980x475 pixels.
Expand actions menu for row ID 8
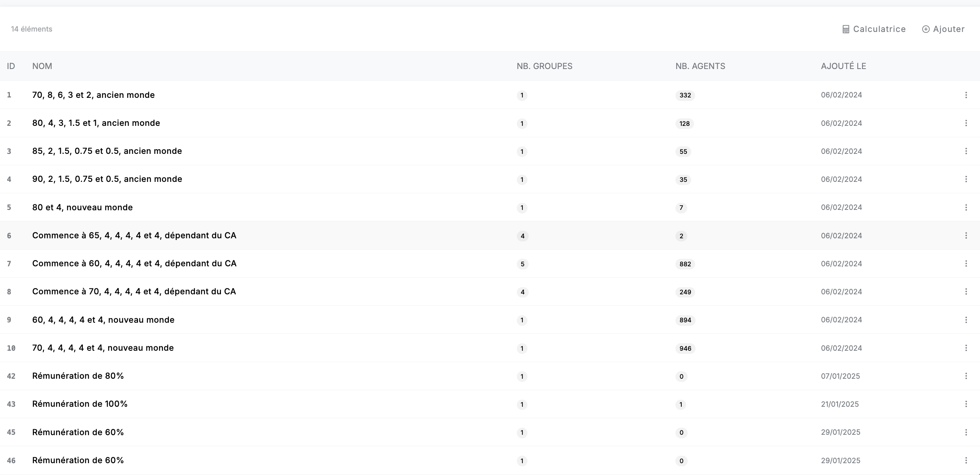coord(966,292)
